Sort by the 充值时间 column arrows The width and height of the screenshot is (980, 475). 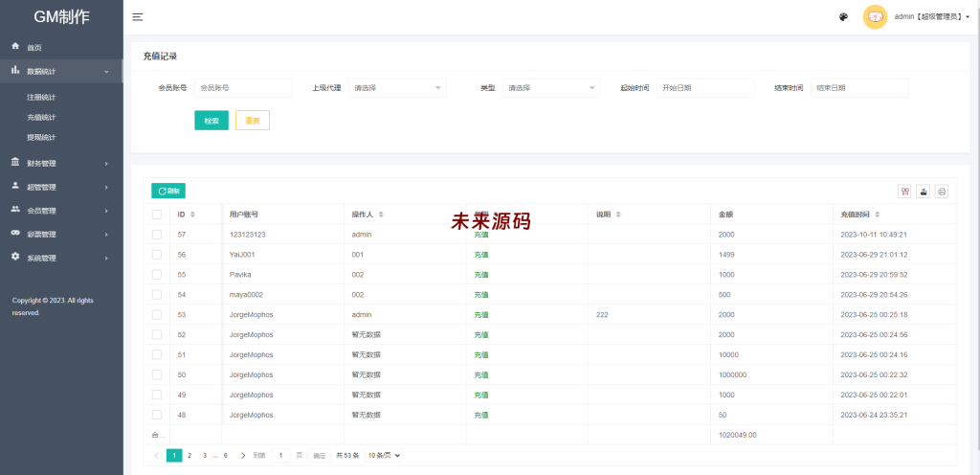(878, 215)
